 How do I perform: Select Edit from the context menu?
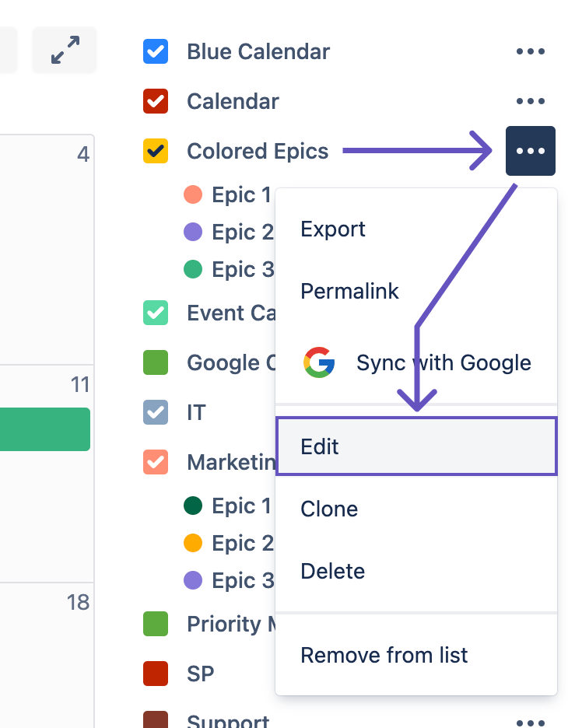[416, 446]
